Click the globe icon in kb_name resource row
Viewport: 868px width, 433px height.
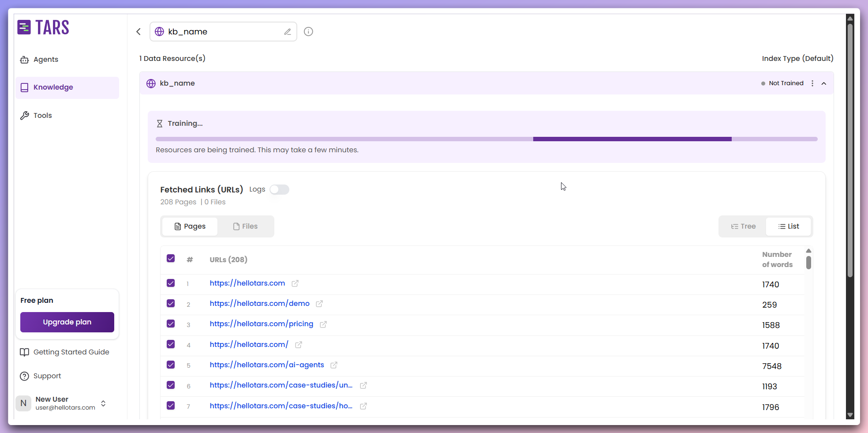(151, 83)
